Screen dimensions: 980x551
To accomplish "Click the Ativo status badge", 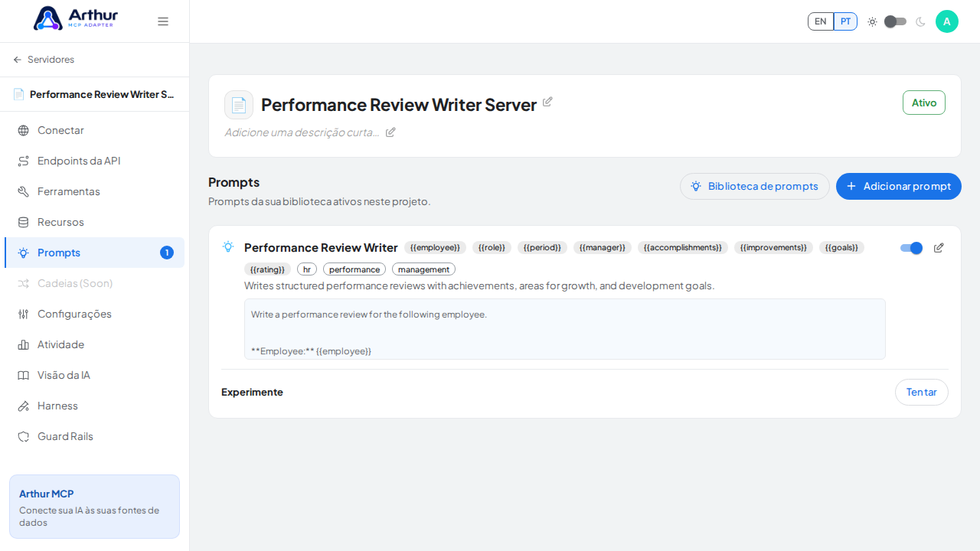I will pyautogui.click(x=924, y=103).
